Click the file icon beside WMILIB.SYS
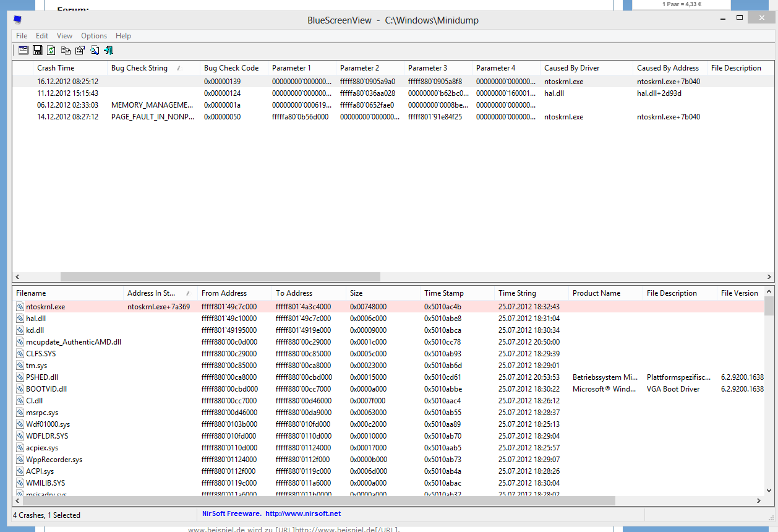The image size is (778, 532). point(20,483)
